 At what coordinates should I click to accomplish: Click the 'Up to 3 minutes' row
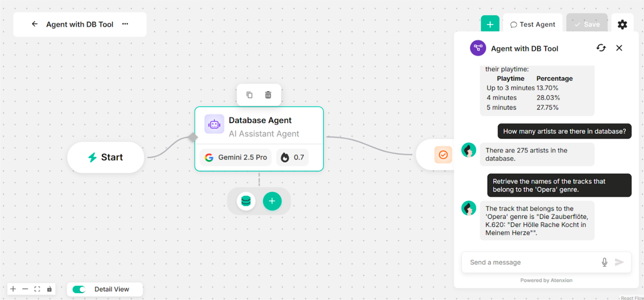pyautogui.click(x=522, y=88)
